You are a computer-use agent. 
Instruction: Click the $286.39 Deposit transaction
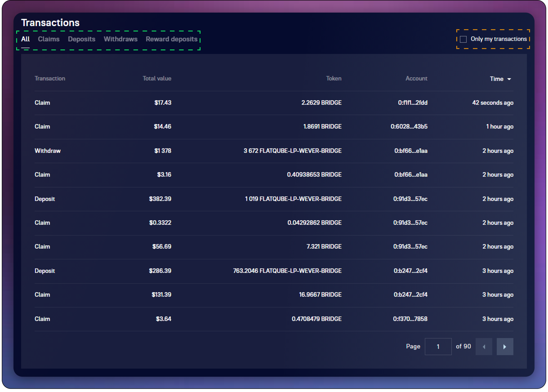coord(45,271)
